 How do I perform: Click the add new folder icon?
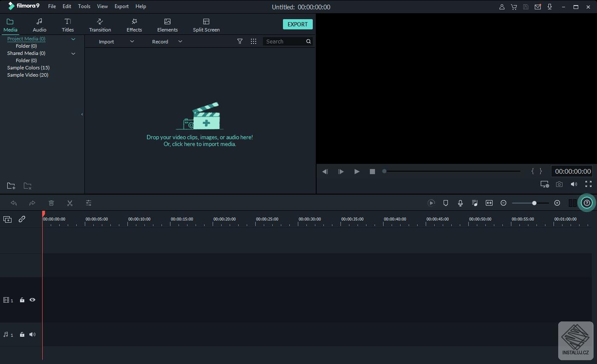click(11, 186)
